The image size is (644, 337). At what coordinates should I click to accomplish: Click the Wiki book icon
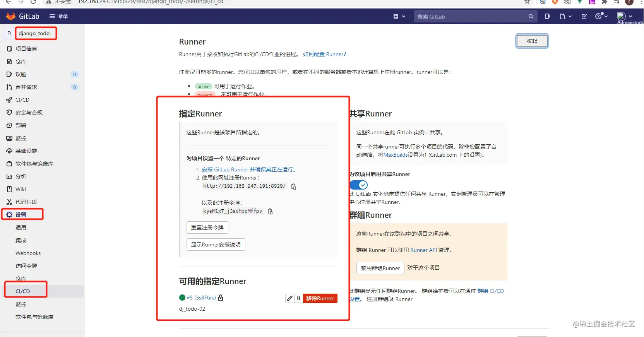(x=9, y=189)
